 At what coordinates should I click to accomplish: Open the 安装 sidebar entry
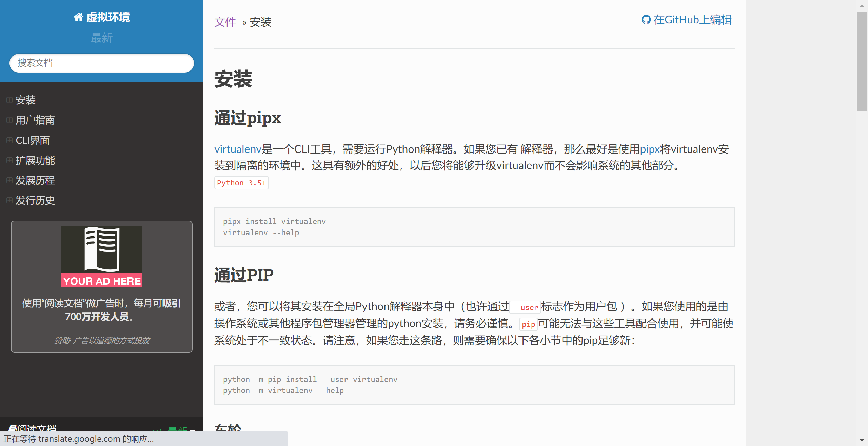click(x=25, y=100)
